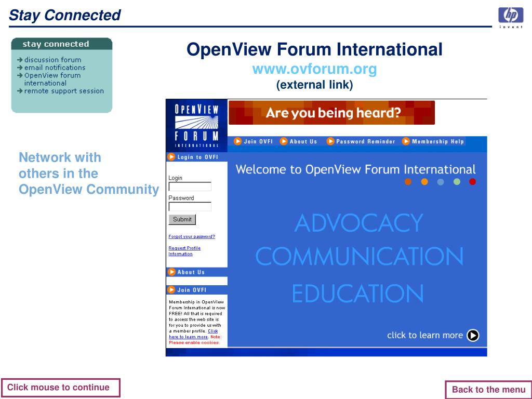Click the bright orange dot under welcome heading
532x399 pixels.
click(424, 182)
